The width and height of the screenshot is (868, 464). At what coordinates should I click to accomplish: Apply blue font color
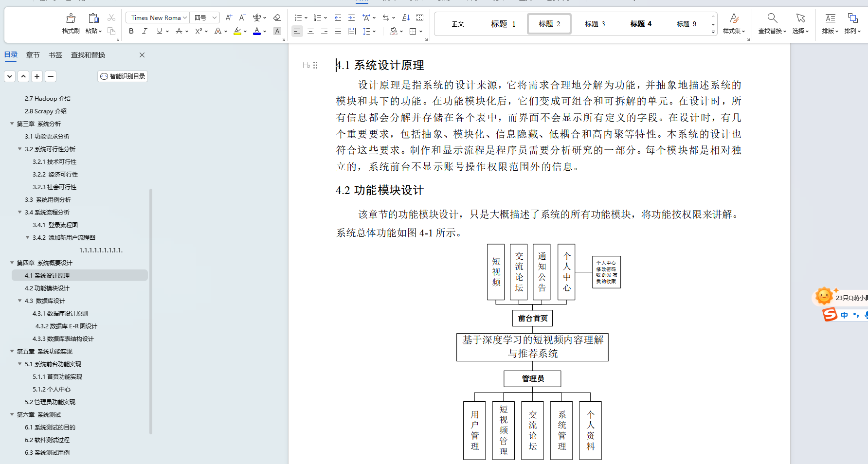(257, 31)
